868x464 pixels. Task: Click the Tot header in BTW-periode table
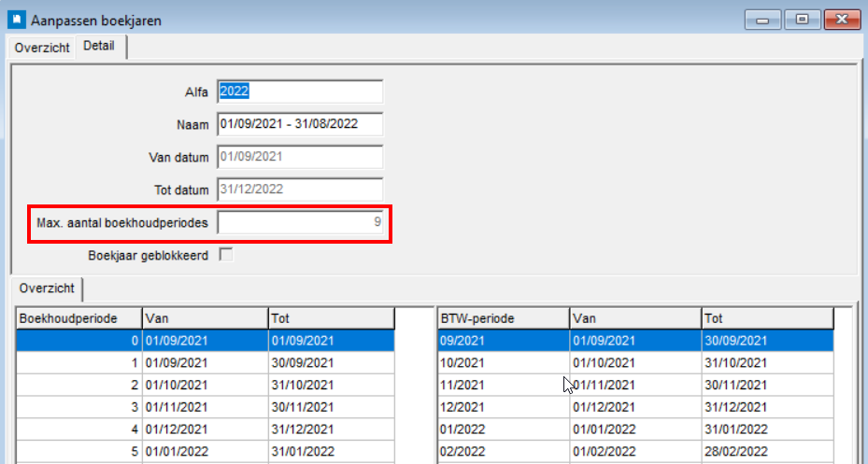click(x=766, y=317)
